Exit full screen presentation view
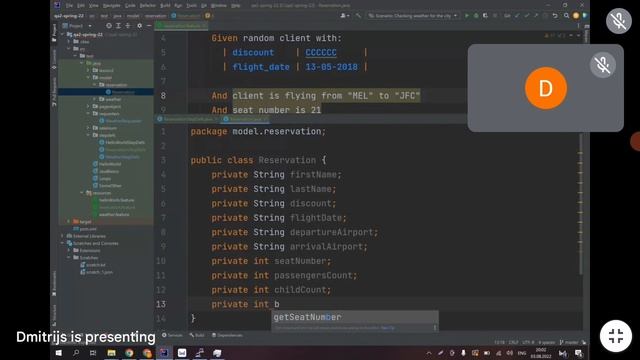 click(616, 336)
